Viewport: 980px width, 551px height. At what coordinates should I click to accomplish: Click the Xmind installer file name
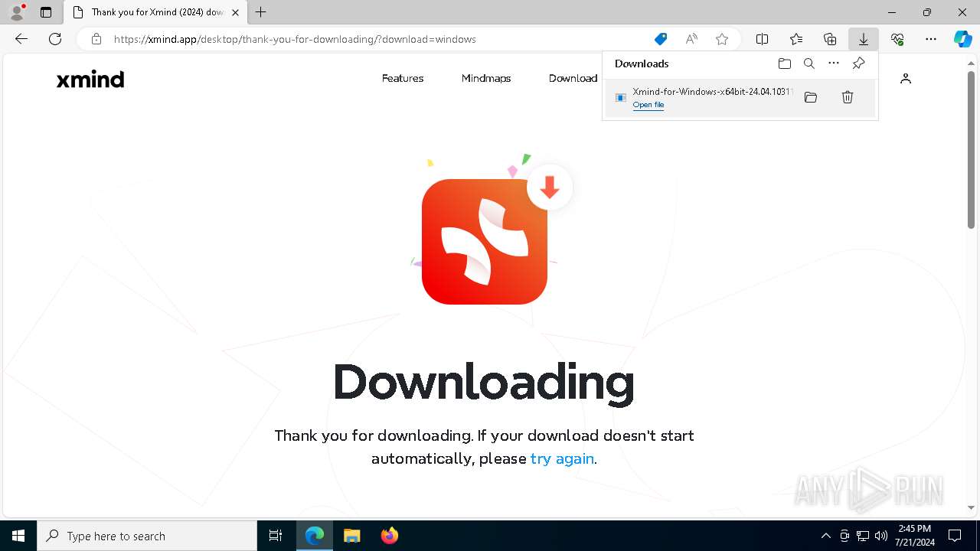click(713, 92)
